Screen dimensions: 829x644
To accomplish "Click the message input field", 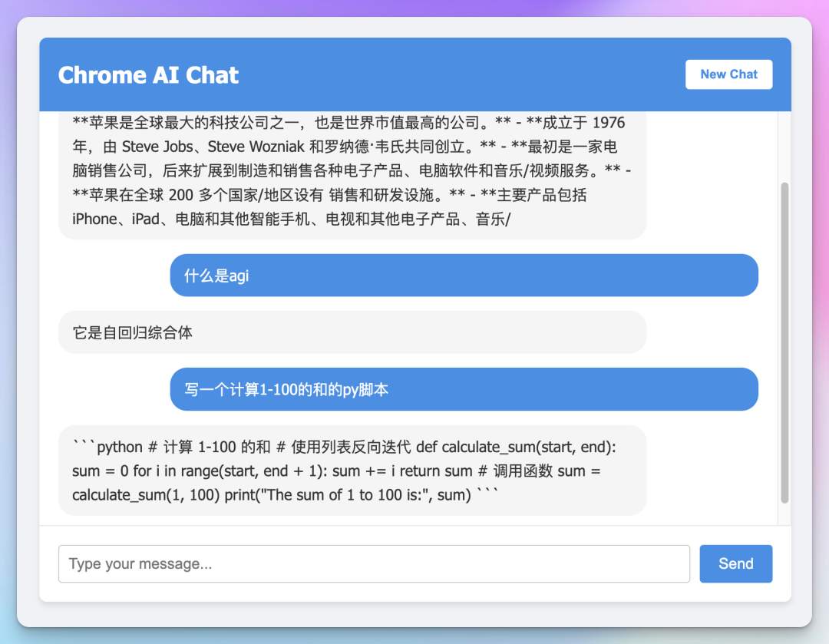I will [374, 563].
